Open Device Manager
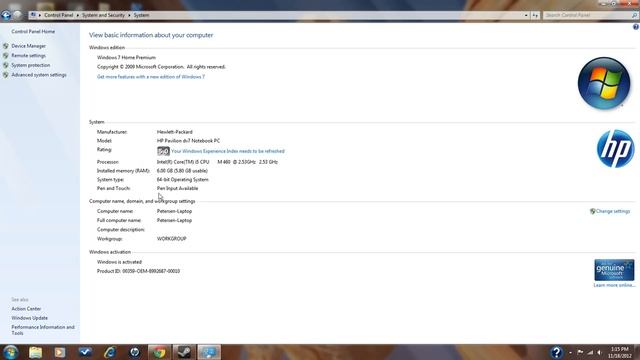This screenshot has height=360, width=640. [29, 46]
